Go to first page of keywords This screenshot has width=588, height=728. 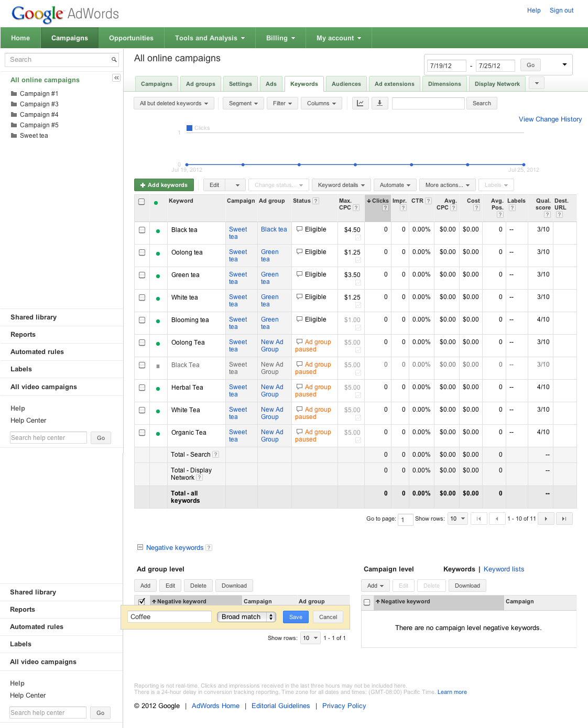(x=478, y=519)
